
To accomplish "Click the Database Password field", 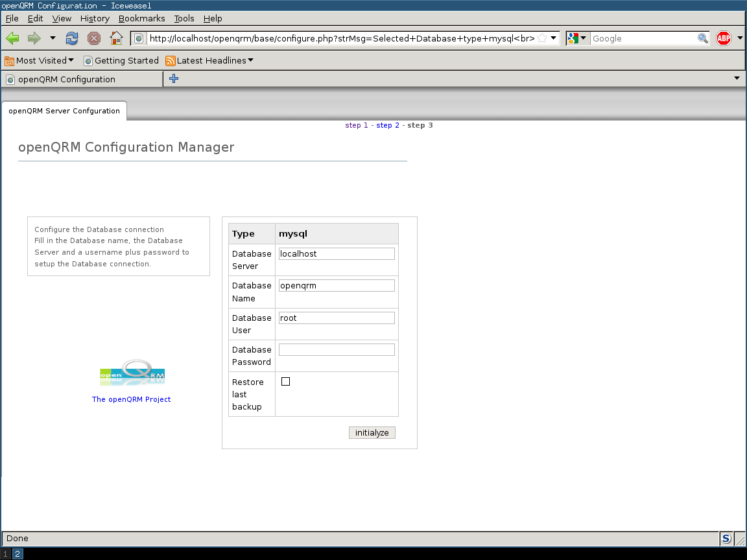I will [337, 349].
